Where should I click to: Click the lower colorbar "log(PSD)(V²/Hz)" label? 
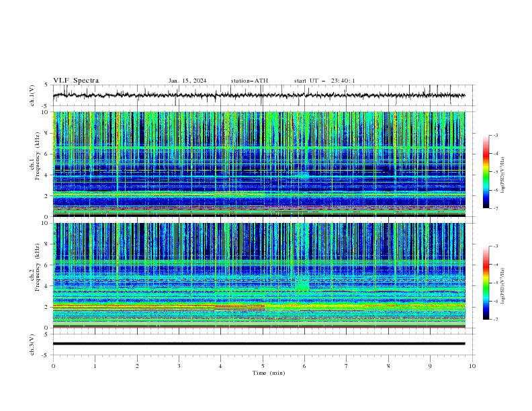click(x=503, y=286)
